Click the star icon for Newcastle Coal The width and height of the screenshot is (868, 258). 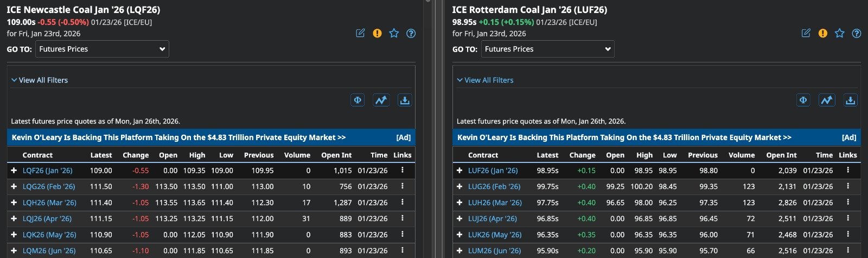(x=394, y=33)
